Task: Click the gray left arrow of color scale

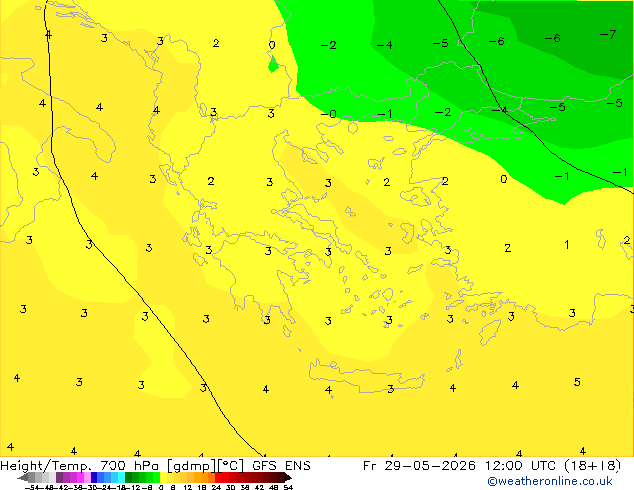Action: 23,478
